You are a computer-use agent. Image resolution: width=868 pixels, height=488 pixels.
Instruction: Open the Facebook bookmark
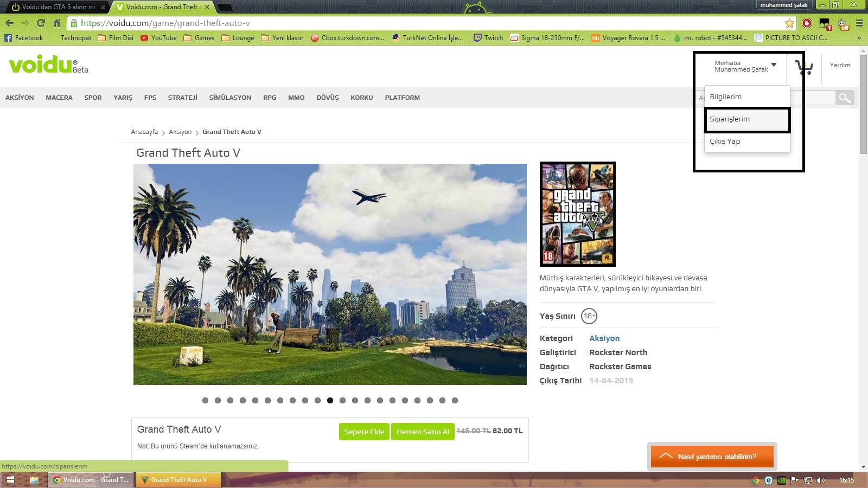[x=23, y=38]
